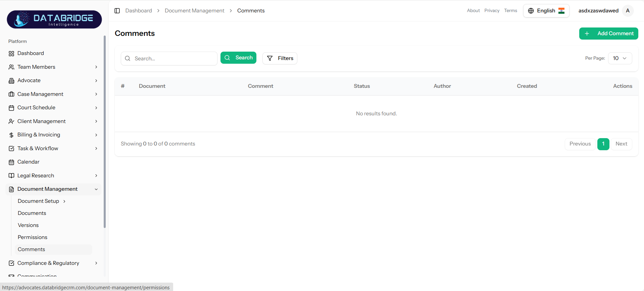Open the Terms link

point(510,11)
